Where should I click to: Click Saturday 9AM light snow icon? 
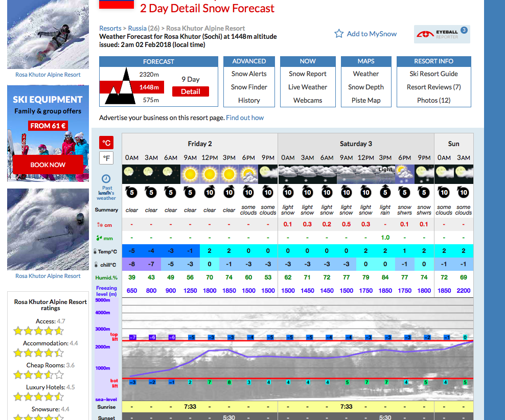(346, 174)
